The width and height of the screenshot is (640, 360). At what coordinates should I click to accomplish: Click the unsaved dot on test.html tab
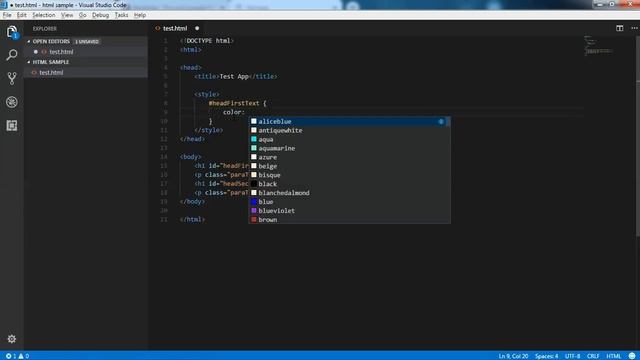(197, 28)
